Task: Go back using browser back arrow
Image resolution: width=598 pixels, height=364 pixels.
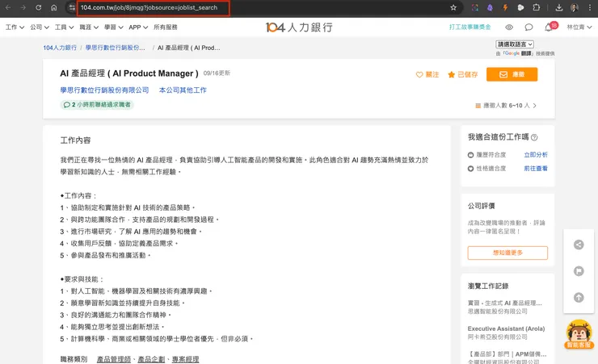Action: (x=8, y=7)
